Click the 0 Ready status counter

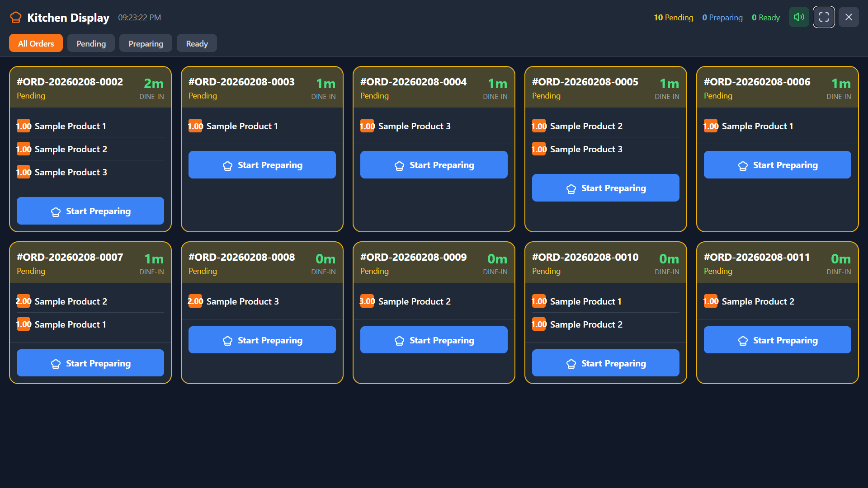(x=766, y=17)
